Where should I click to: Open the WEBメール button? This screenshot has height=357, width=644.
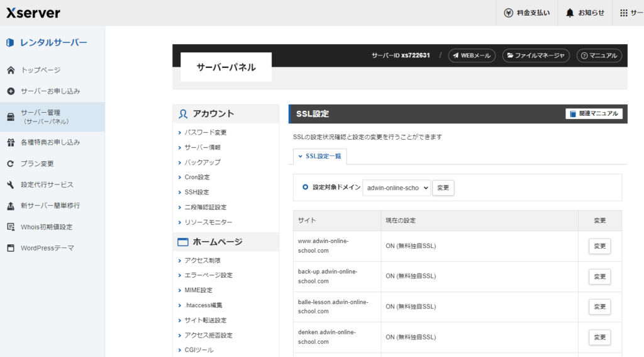472,55
